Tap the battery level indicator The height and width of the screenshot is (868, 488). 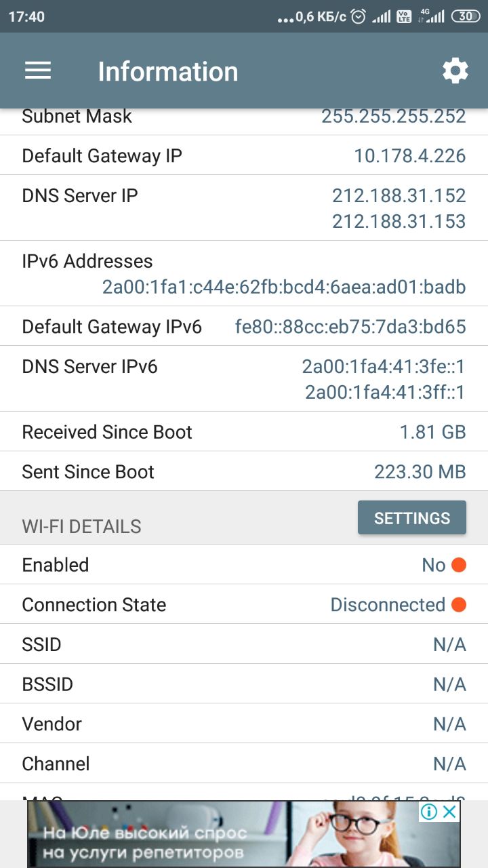click(x=466, y=16)
